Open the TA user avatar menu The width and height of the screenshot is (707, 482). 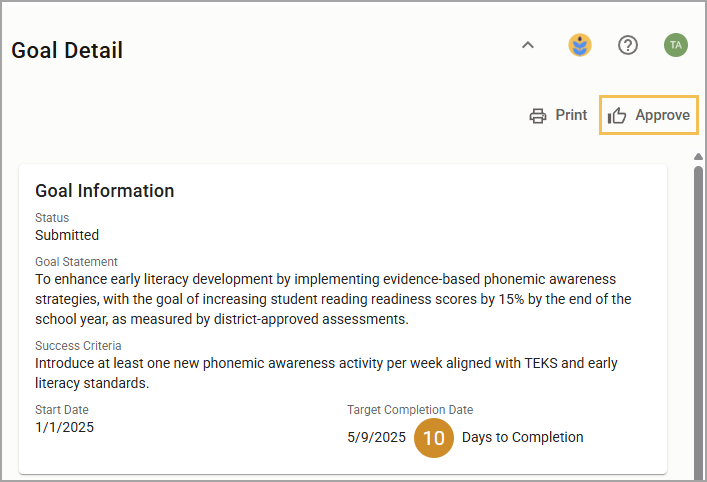click(675, 45)
